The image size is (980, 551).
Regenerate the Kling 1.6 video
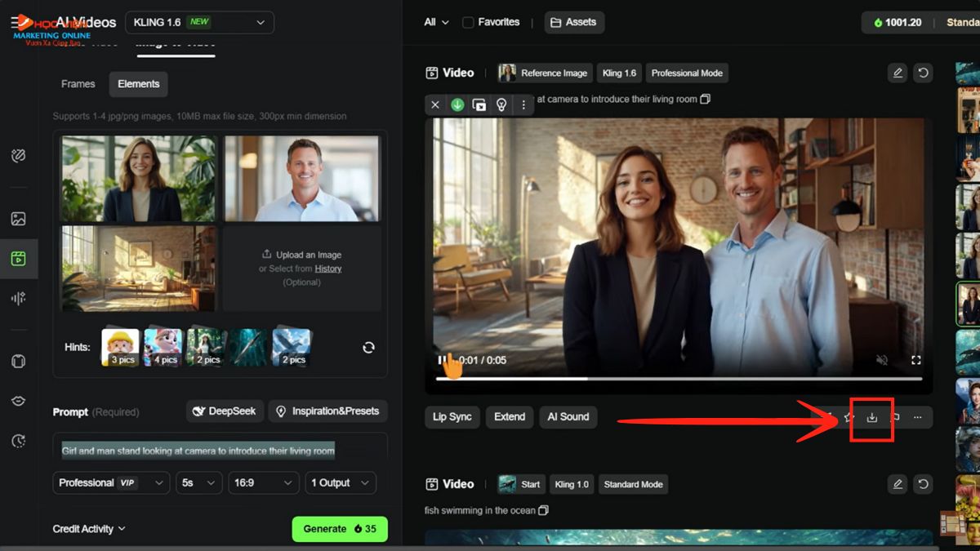click(923, 73)
